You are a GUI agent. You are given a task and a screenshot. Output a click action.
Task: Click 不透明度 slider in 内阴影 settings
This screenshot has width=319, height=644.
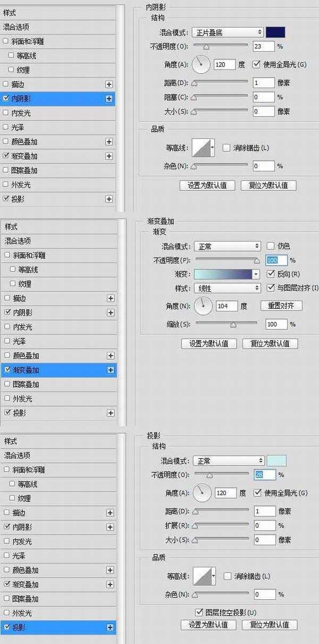click(220, 46)
